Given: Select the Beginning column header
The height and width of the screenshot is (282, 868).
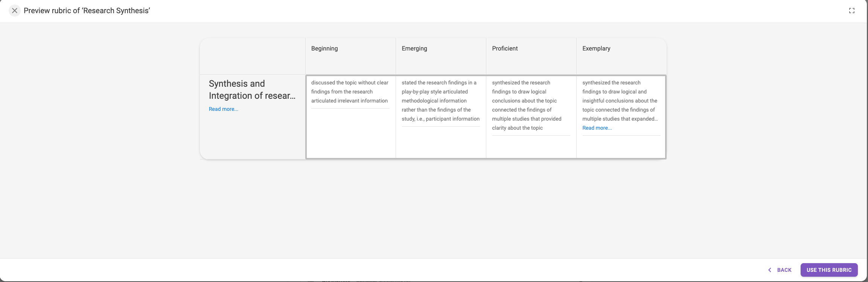Looking at the screenshot, I should [350, 56].
